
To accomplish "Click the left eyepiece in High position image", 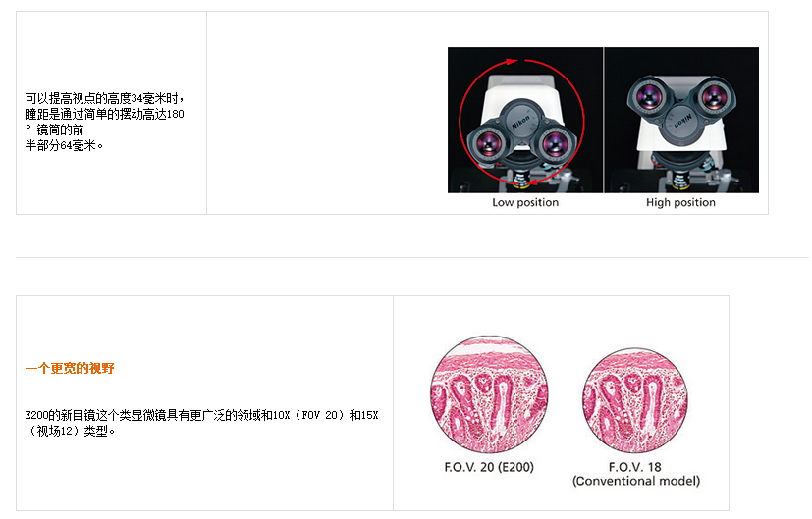I will click(649, 97).
